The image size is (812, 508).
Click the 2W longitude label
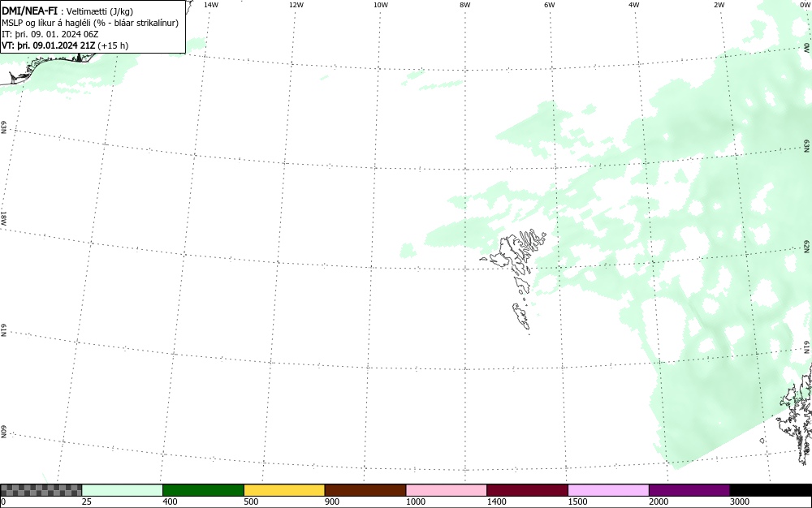[719, 5]
